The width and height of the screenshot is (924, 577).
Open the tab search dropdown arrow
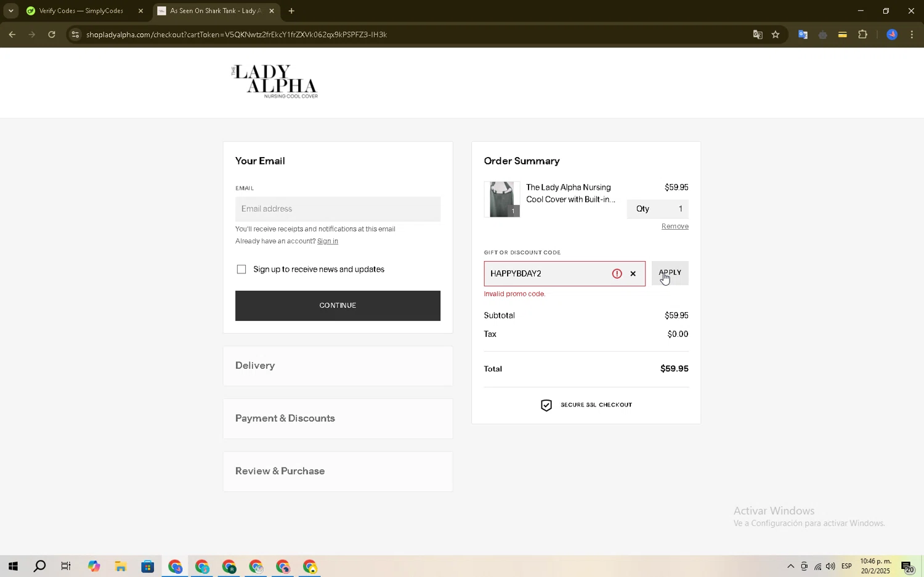[10, 11]
